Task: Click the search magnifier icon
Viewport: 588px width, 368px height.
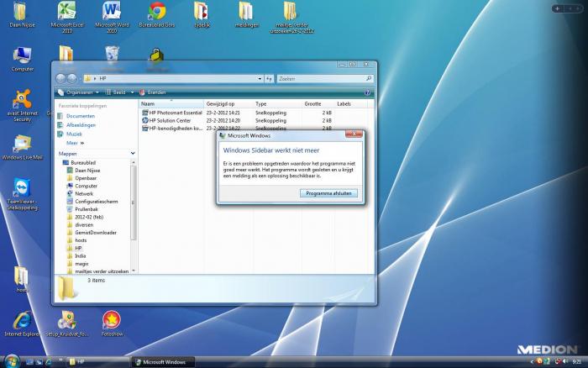Action: [x=369, y=78]
